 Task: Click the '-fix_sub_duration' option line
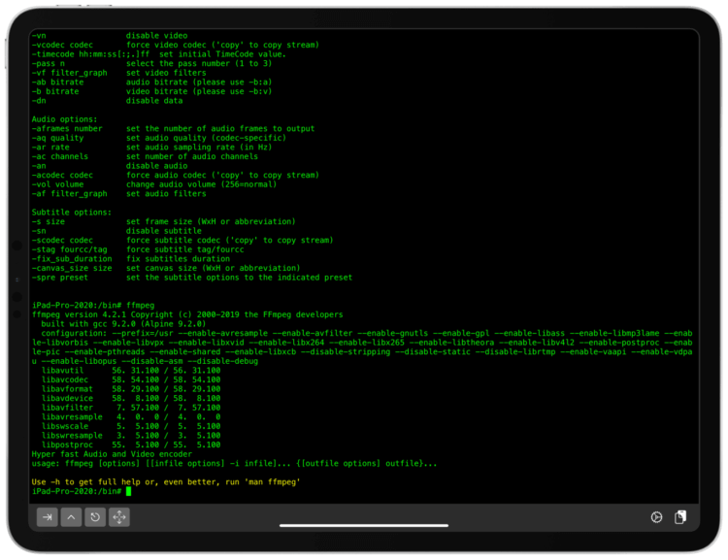131,258
